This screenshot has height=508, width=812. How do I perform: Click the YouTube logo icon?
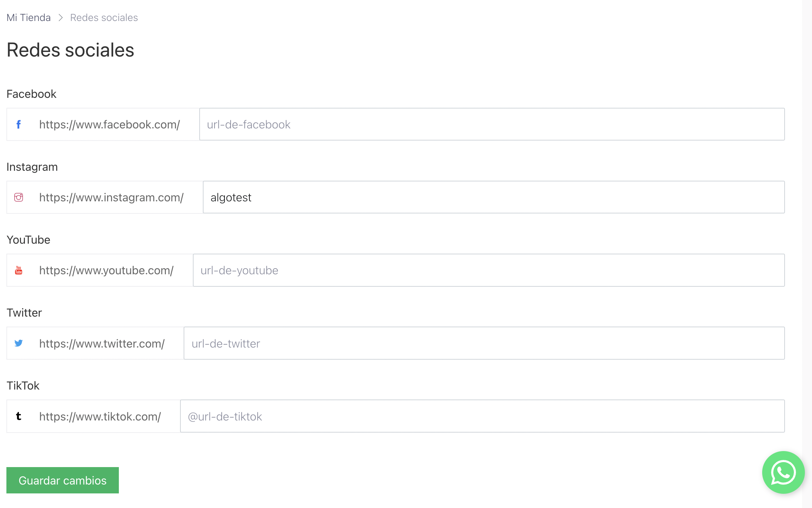coord(19,270)
